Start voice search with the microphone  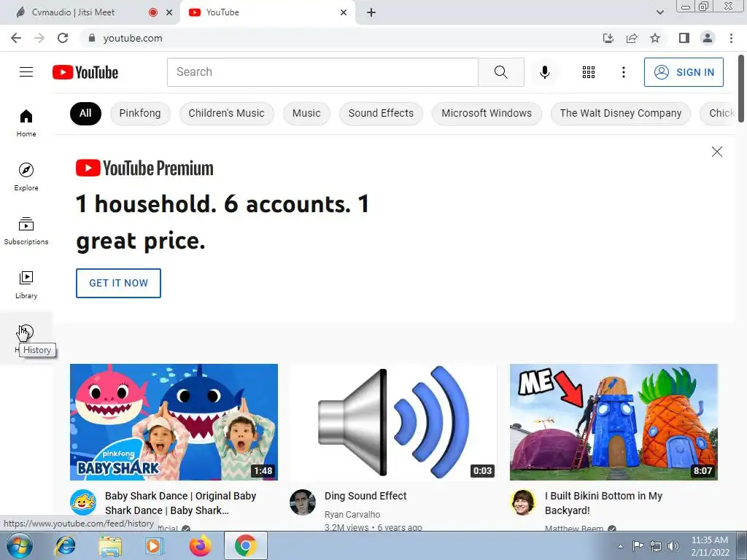(544, 72)
